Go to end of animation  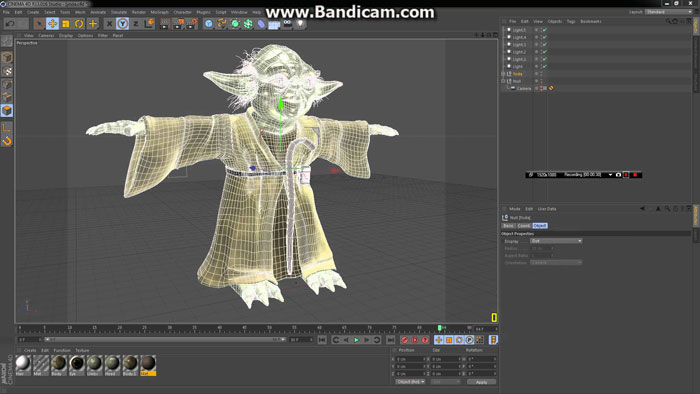391,340
